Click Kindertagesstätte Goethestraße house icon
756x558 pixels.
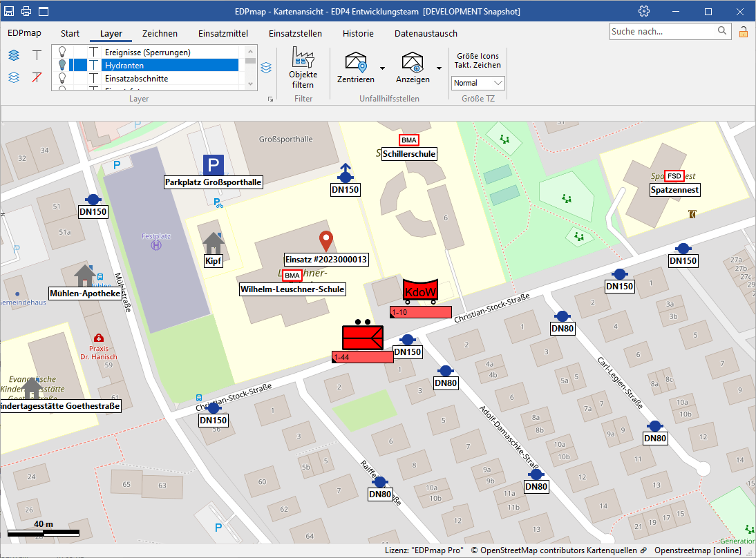click(x=32, y=388)
